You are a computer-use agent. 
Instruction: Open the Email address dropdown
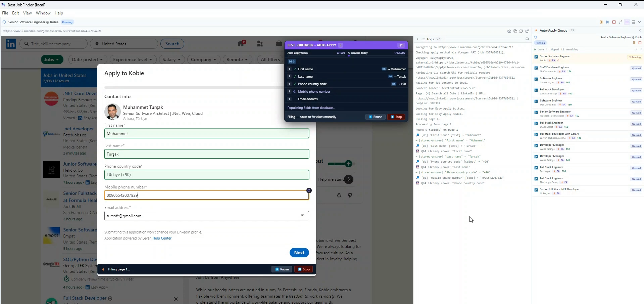click(x=207, y=216)
